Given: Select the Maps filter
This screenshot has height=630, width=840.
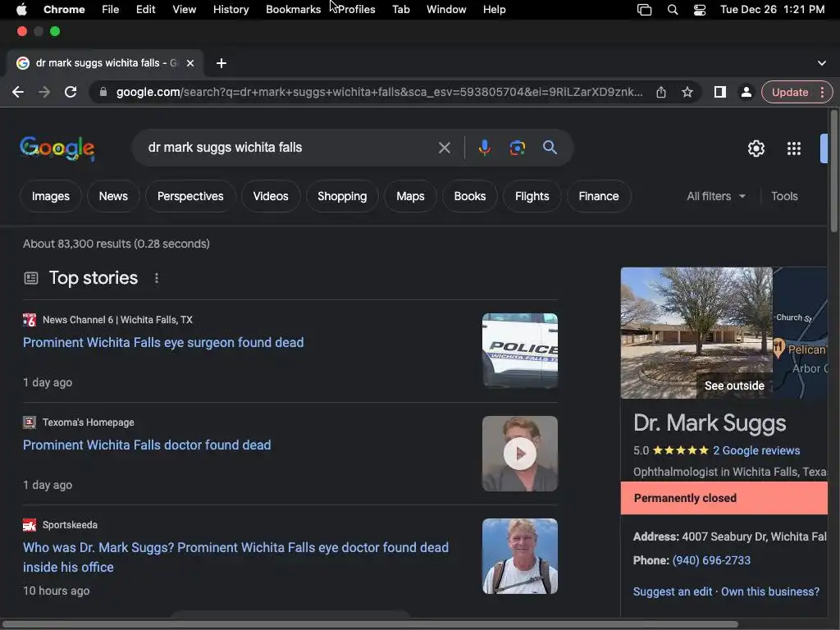Looking at the screenshot, I should pos(410,196).
